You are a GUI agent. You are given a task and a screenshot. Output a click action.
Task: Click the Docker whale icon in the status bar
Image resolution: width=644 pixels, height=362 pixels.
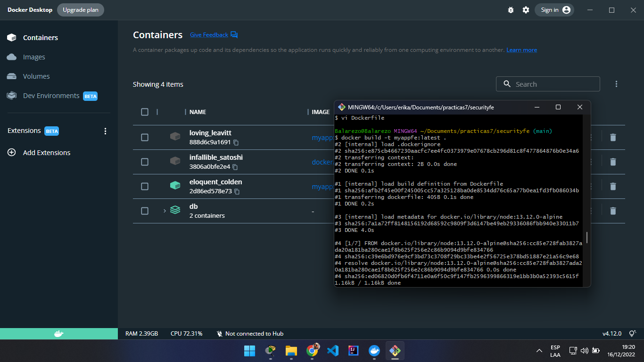(x=58, y=333)
